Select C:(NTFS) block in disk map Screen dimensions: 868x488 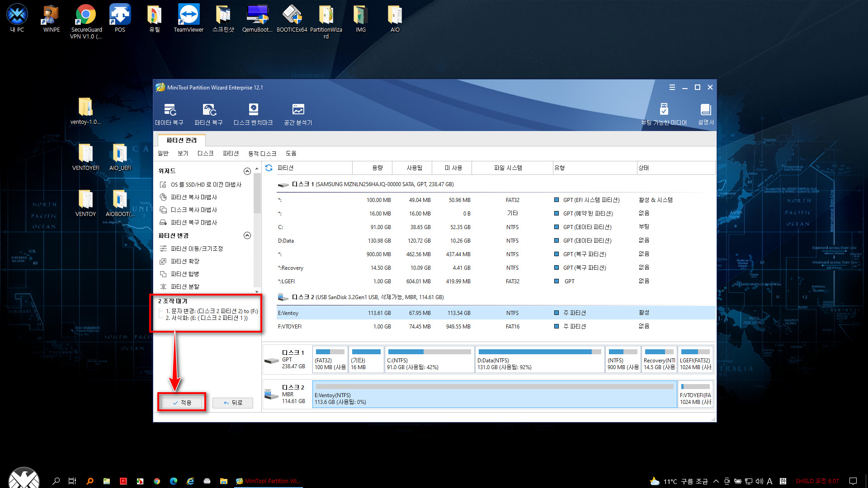tap(429, 360)
